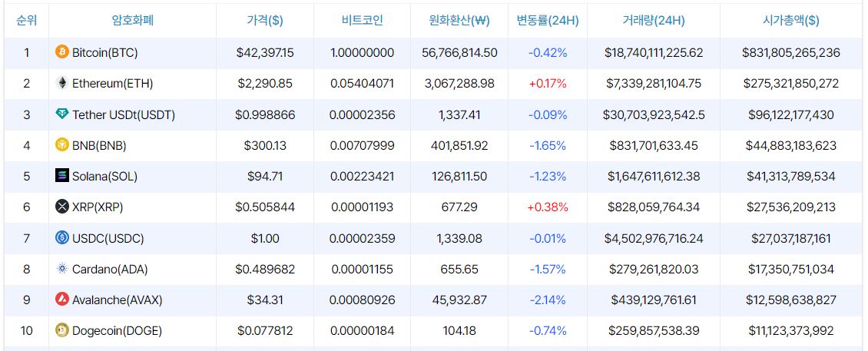Open the BNB(BNB) coin name
This screenshot has width=868, height=351.
click(x=99, y=146)
